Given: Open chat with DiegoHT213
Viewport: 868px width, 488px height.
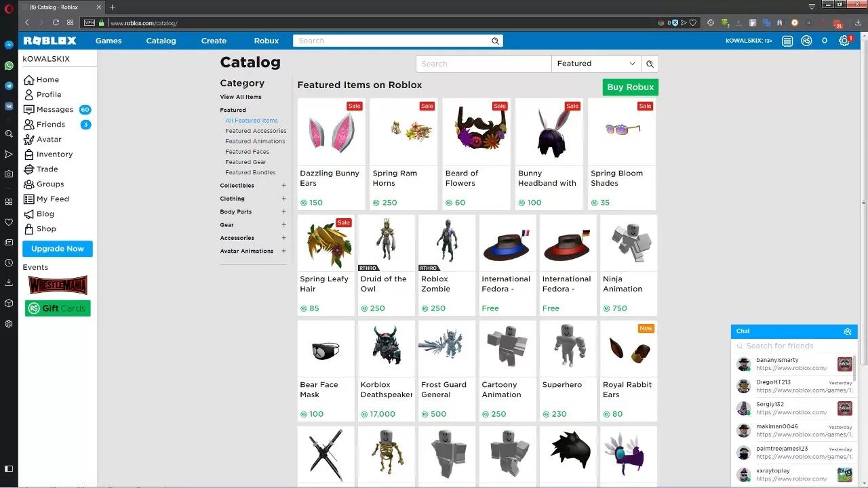Looking at the screenshot, I should pyautogui.click(x=794, y=386).
